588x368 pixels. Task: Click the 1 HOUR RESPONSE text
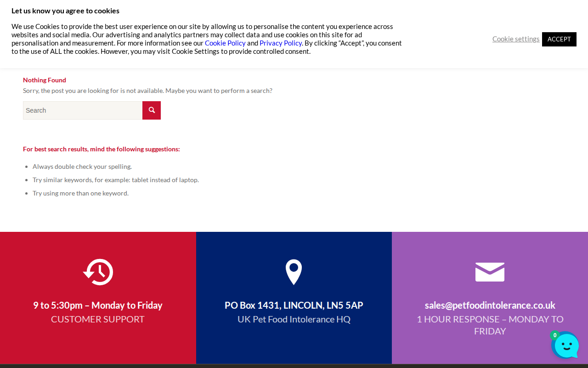click(x=490, y=325)
